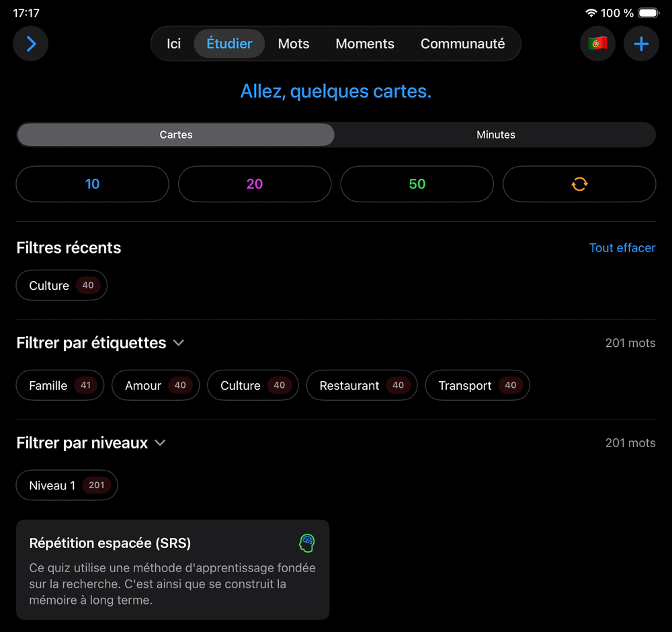Switch to Cartes mode
Screen dimensions: 672x632
pyautogui.click(x=176, y=134)
